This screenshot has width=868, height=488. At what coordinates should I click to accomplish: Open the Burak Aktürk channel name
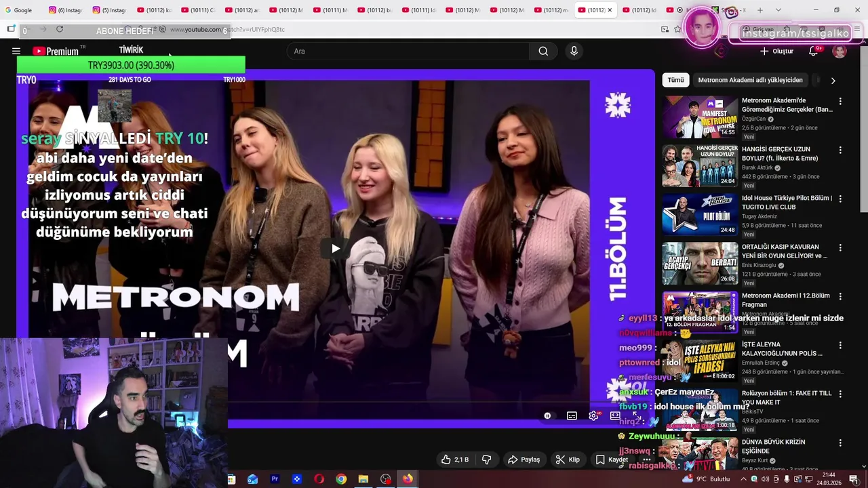pos(757,167)
